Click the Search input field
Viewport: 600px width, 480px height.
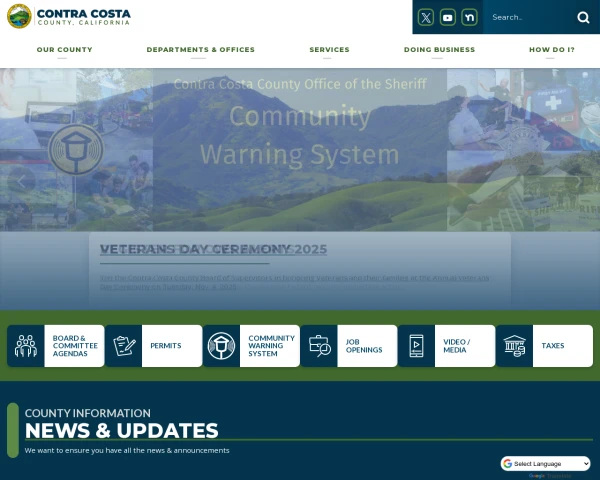529,17
